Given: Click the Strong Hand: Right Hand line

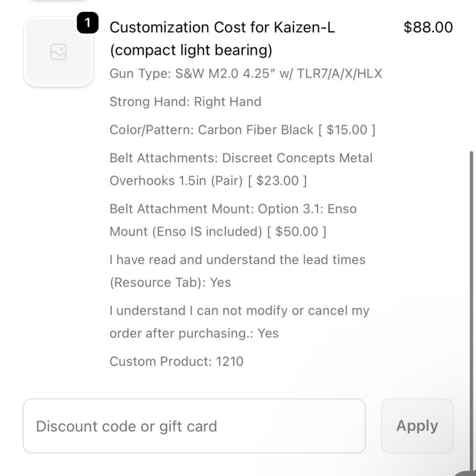Looking at the screenshot, I should [x=185, y=102].
